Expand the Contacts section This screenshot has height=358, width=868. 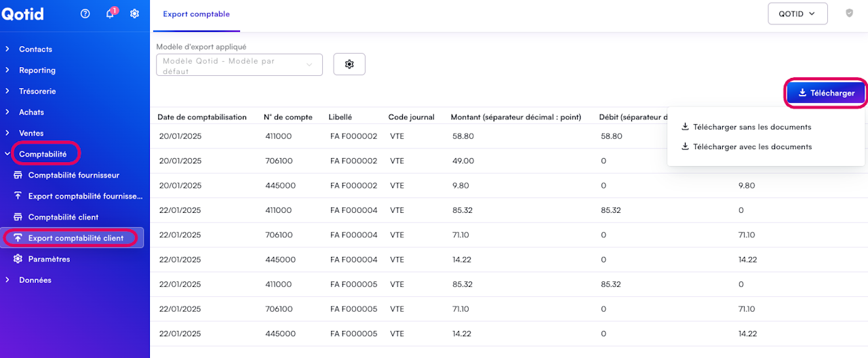point(35,49)
